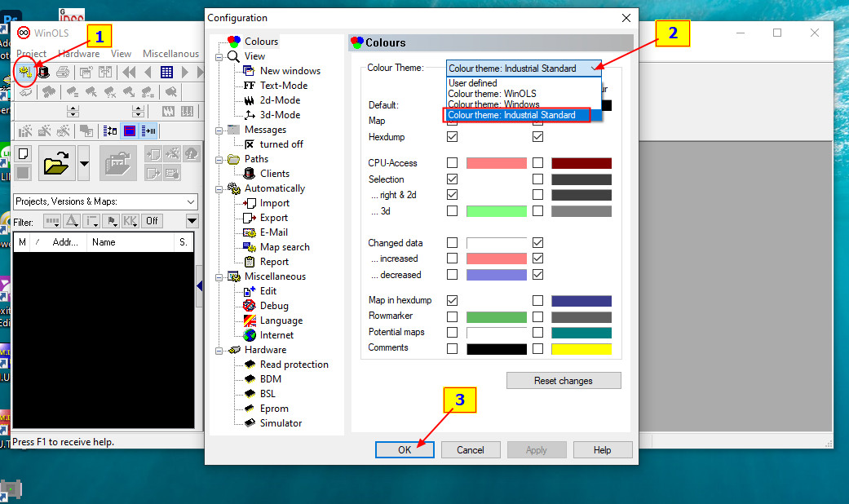Click the blue grid table toolbar icon
Image resolution: width=849 pixels, height=504 pixels.
[167, 72]
